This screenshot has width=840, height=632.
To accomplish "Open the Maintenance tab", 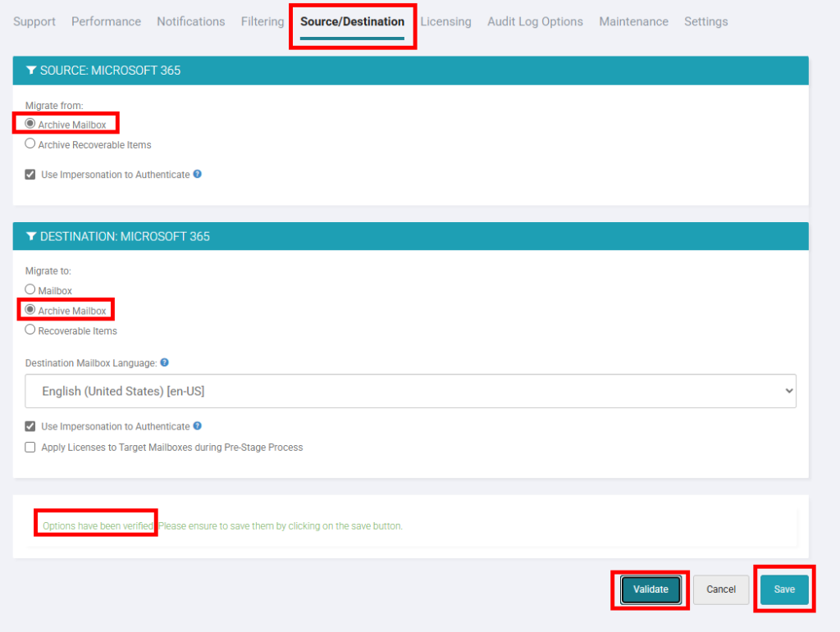I will click(x=634, y=21).
